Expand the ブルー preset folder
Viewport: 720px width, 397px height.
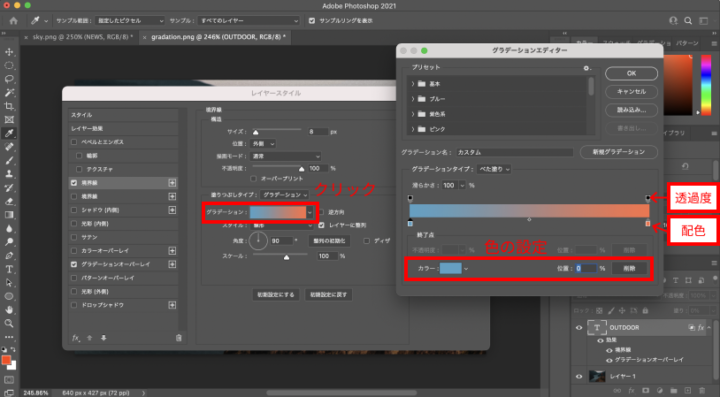point(412,99)
